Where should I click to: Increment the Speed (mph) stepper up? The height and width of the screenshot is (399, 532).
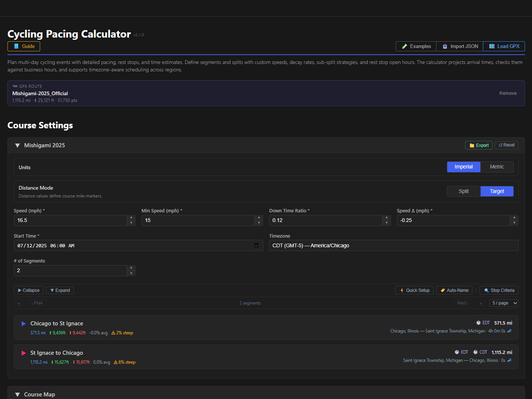point(131,218)
